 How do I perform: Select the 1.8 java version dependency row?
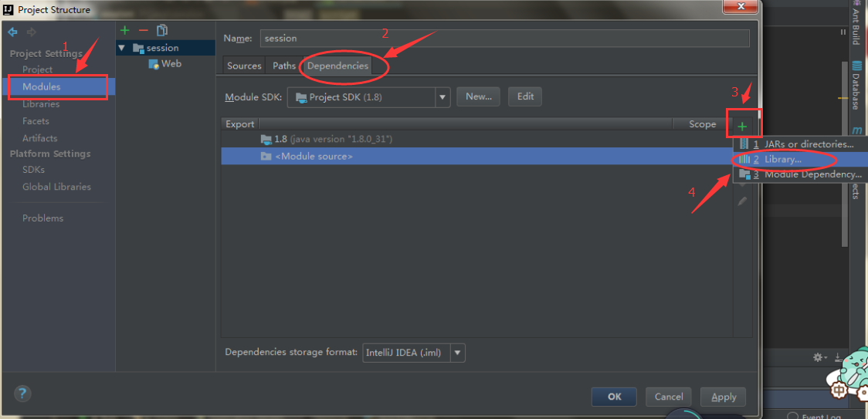click(476, 139)
